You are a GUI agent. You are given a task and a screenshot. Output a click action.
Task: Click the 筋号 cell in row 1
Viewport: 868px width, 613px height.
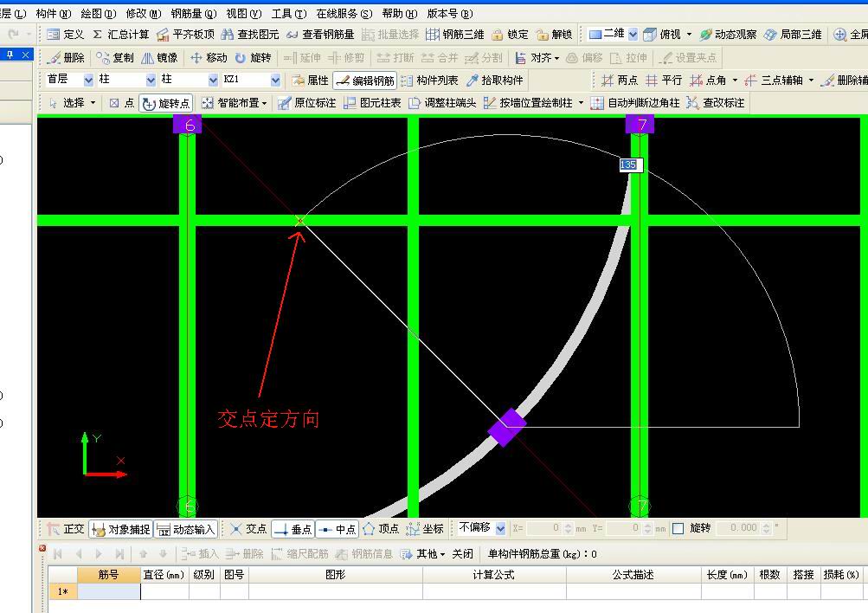(109, 591)
